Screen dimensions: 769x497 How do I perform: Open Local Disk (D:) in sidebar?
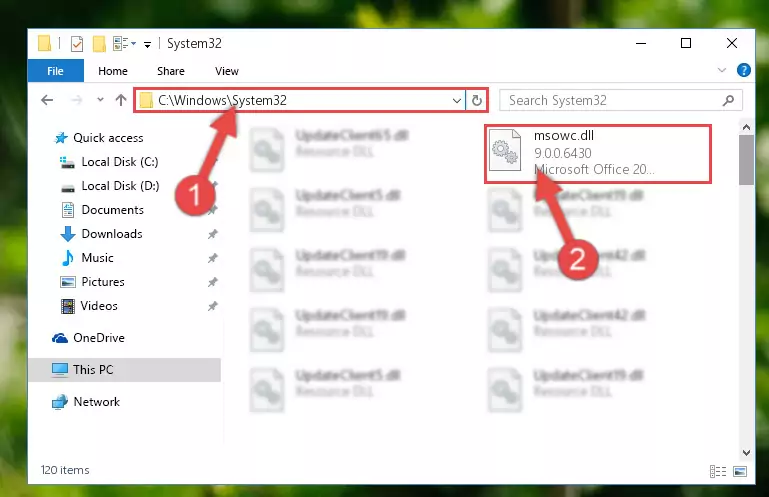tap(120, 186)
